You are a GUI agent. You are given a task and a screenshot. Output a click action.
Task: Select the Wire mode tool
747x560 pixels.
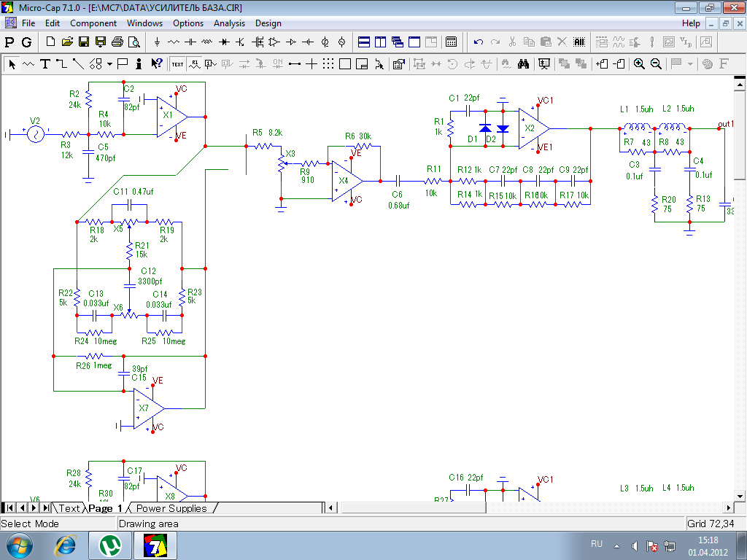click(x=61, y=64)
